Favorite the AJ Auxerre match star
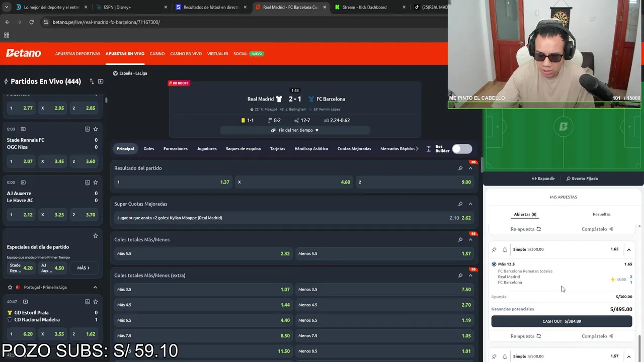 click(96, 183)
